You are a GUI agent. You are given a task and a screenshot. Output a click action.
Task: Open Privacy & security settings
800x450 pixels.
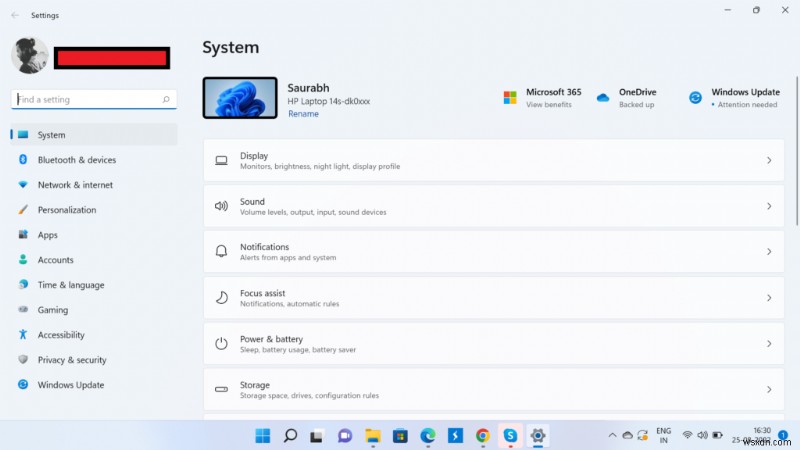tap(94, 360)
